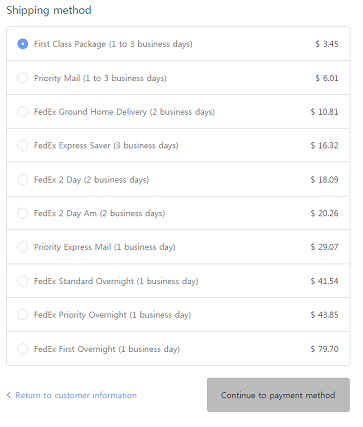Click the $ 3.45 shipping price
Viewport: 363px width, 427px height.
(327, 44)
